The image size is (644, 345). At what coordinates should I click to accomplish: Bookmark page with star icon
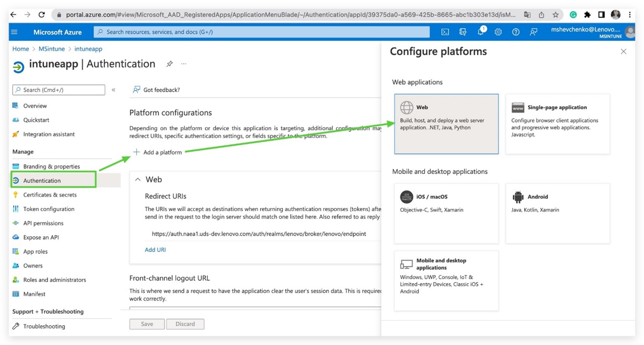555,15
